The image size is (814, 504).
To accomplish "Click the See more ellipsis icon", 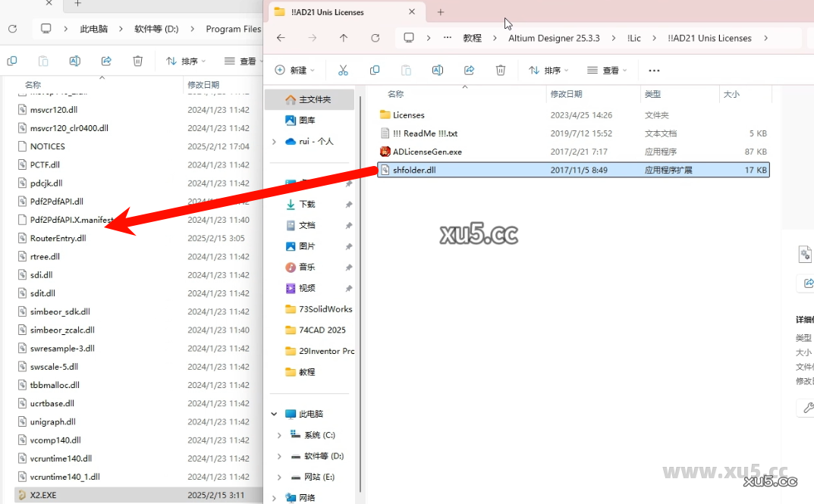I will click(x=653, y=70).
